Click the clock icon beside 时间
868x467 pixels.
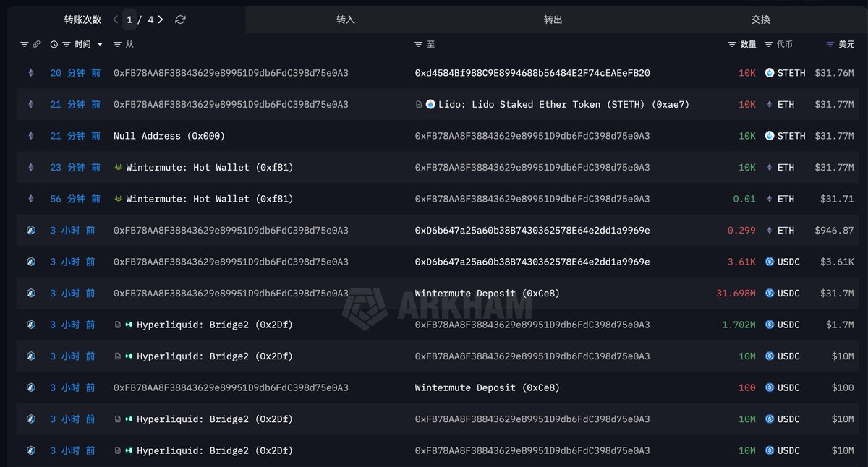click(54, 45)
